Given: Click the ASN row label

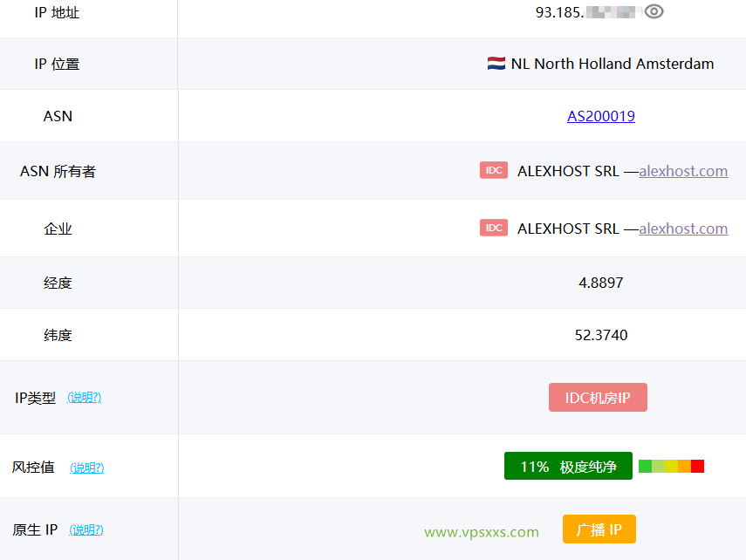Looking at the screenshot, I should point(58,116).
